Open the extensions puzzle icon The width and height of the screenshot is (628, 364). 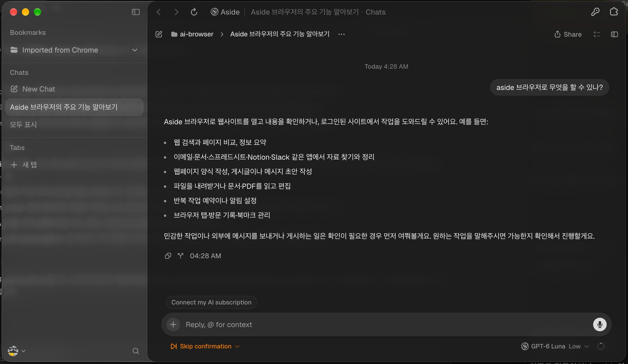pos(614,12)
